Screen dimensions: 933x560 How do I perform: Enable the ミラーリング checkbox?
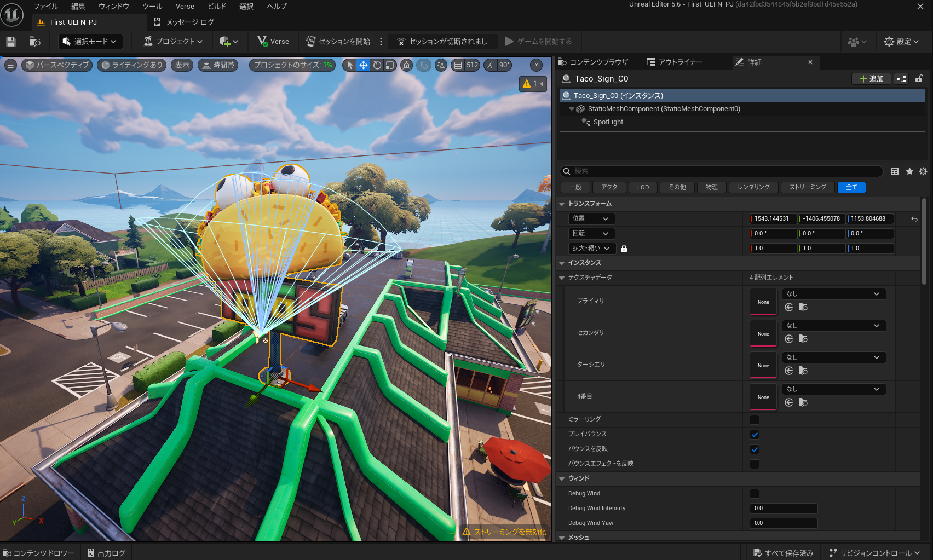click(755, 420)
